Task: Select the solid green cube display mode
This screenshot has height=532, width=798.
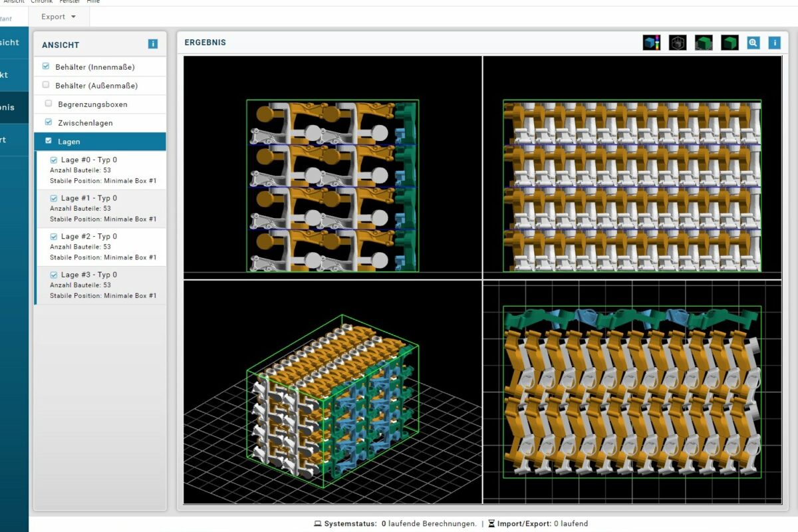Action: [x=730, y=43]
